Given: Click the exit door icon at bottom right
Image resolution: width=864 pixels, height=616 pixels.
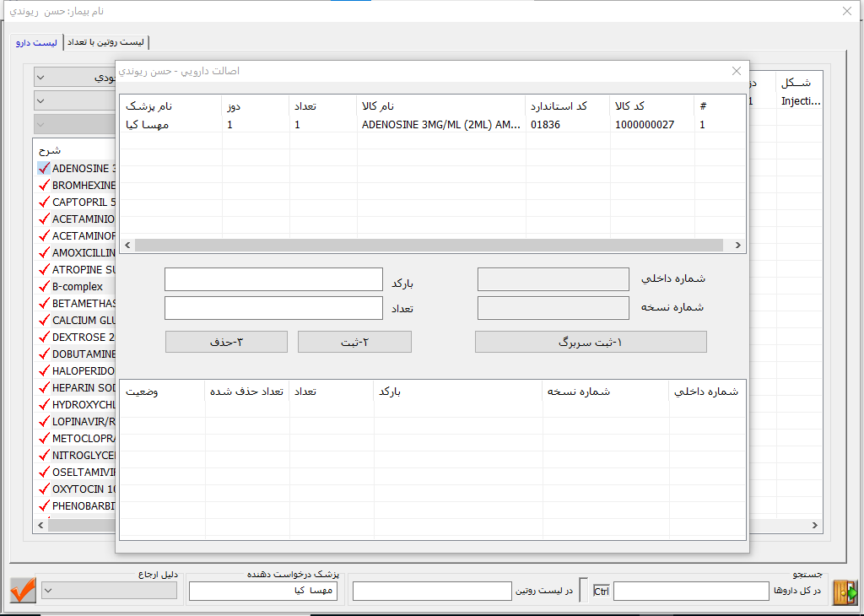Looking at the screenshot, I should coord(844,592).
